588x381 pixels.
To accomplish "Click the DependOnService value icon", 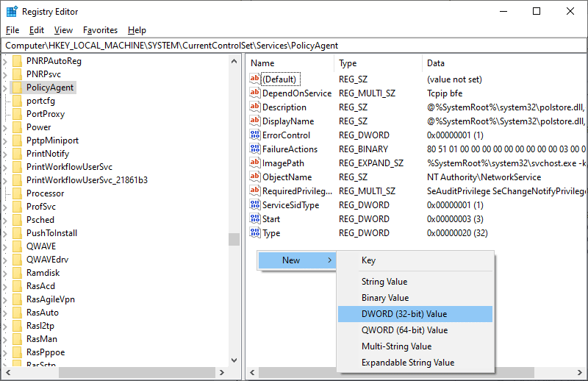I will click(255, 93).
